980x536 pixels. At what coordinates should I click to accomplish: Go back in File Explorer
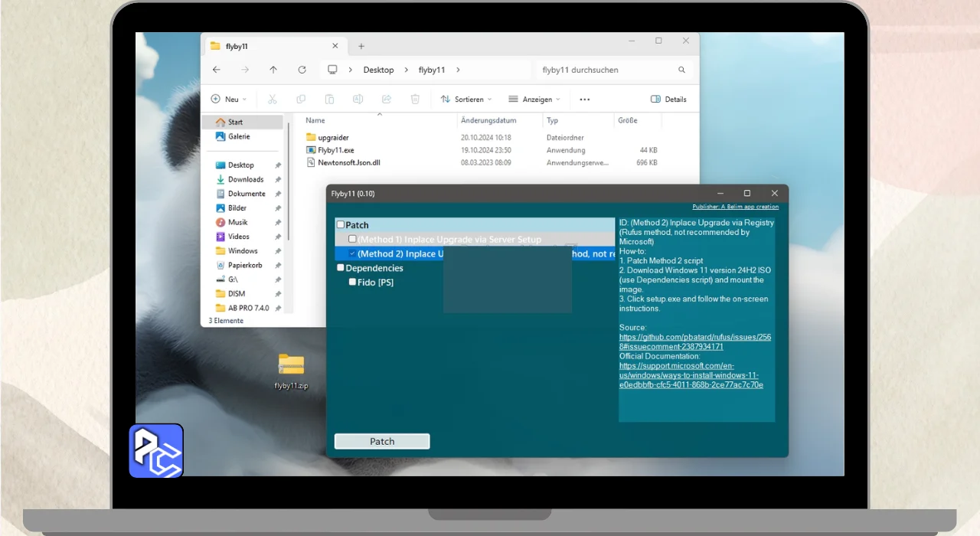tap(217, 70)
